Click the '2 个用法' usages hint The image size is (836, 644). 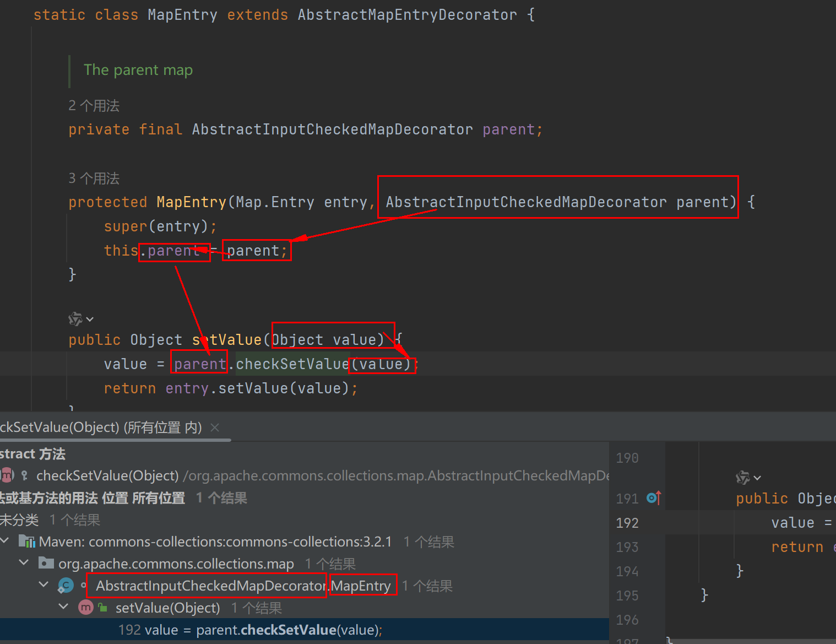point(94,106)
